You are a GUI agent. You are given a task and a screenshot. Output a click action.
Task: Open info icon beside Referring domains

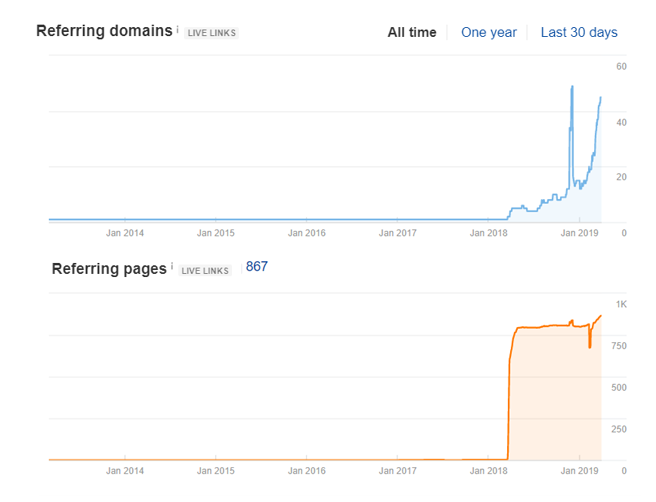(x=177, y=29)
